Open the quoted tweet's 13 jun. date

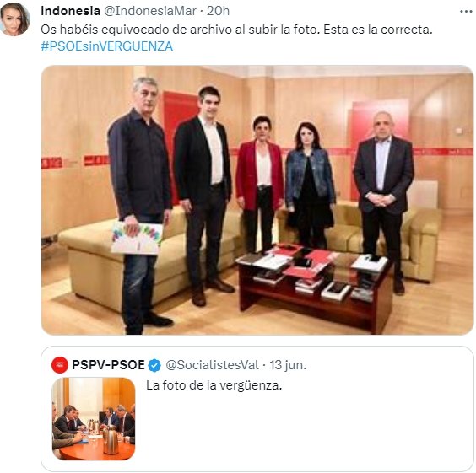click(288, 365)
